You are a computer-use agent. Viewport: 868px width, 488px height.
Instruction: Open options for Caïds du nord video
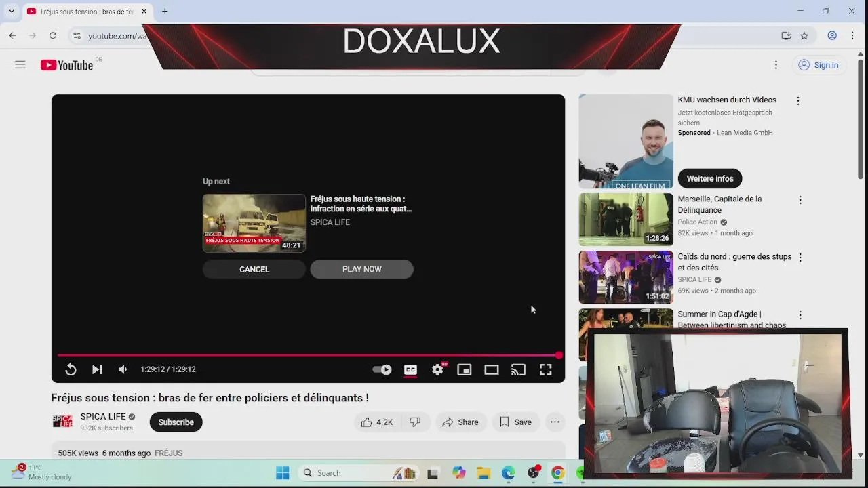[x=800, y=258]
